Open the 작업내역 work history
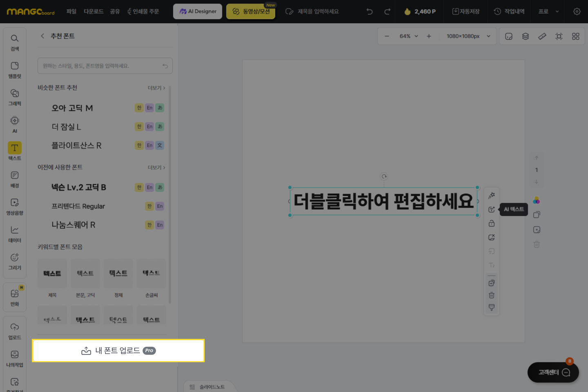Image resolution: width=588 pixels, height=392 pixels. click(x=509, y=11)
